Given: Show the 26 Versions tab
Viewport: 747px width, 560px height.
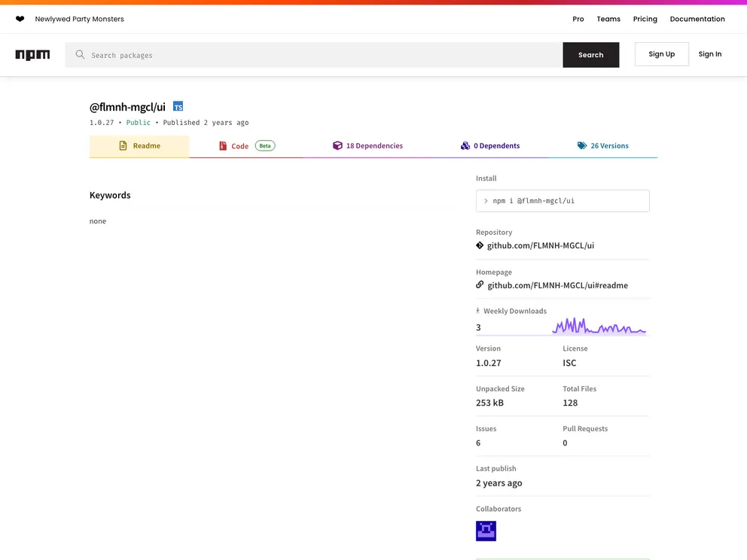Looking at the screenshot, I should pyautogui.click(x=602, y=146).
